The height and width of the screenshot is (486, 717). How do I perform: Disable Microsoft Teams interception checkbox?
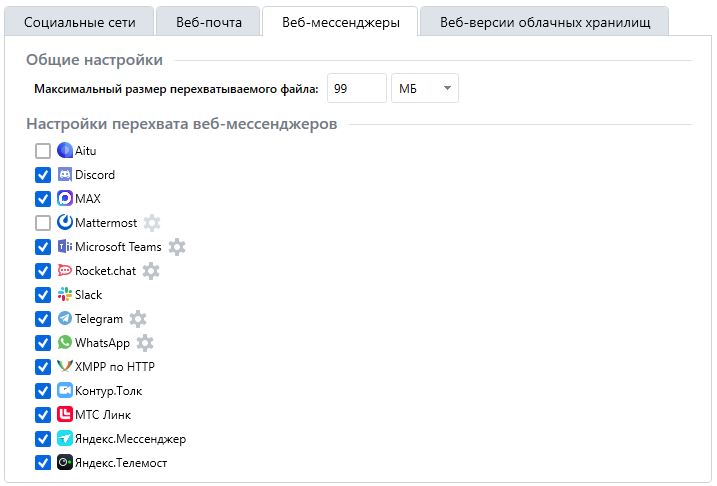43,247
